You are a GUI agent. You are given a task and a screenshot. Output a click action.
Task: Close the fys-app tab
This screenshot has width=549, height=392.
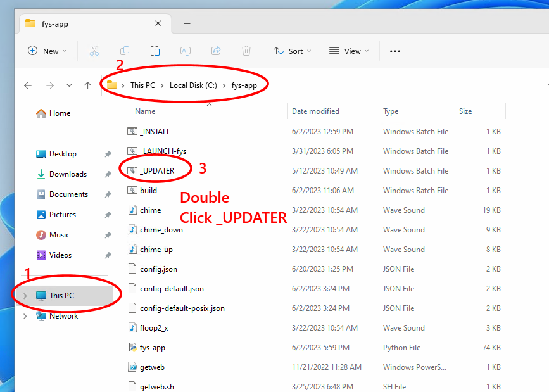point(158,23)
